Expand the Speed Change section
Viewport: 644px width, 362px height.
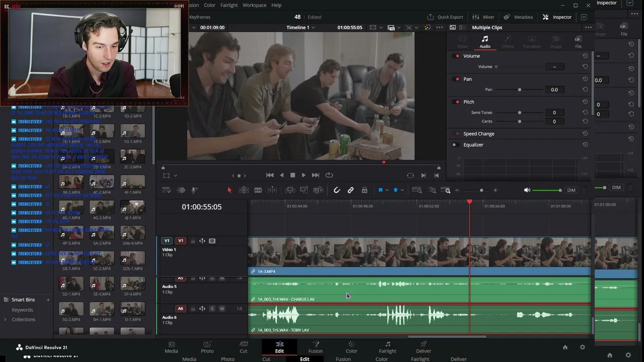pyautogui.click(x=478, y=134)
